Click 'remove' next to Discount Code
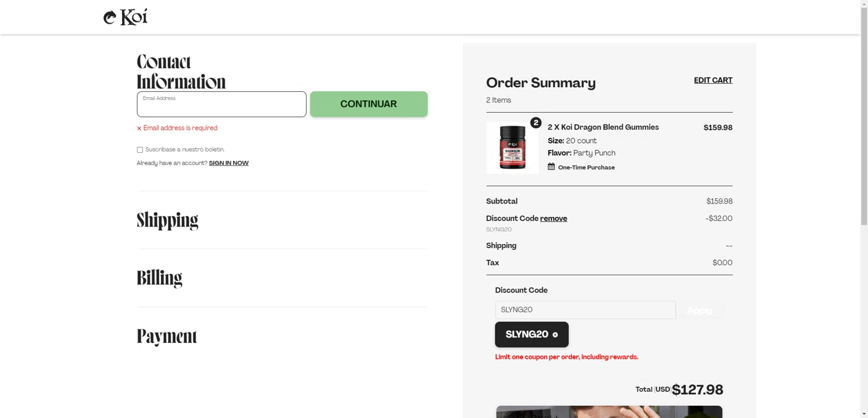 tap(553, 219)
